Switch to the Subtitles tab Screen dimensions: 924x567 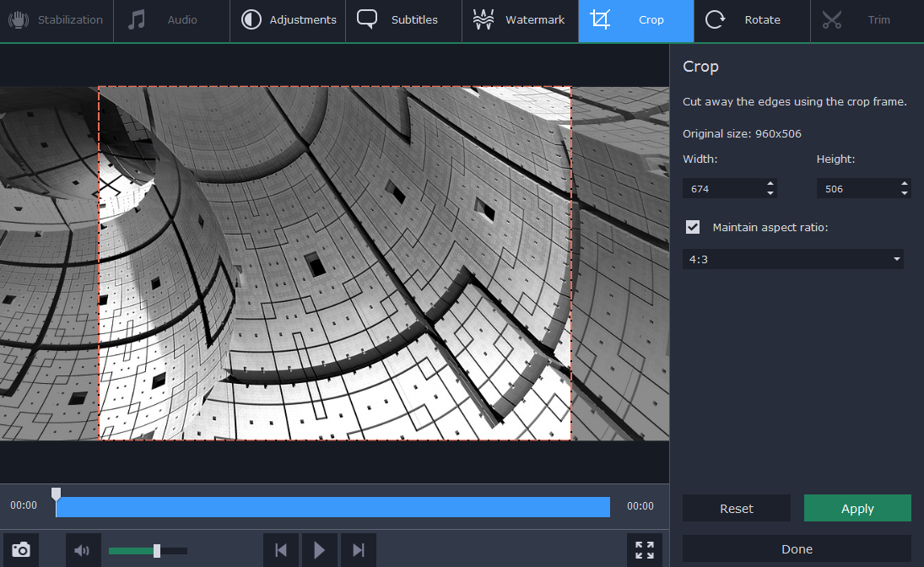[403, 20]
